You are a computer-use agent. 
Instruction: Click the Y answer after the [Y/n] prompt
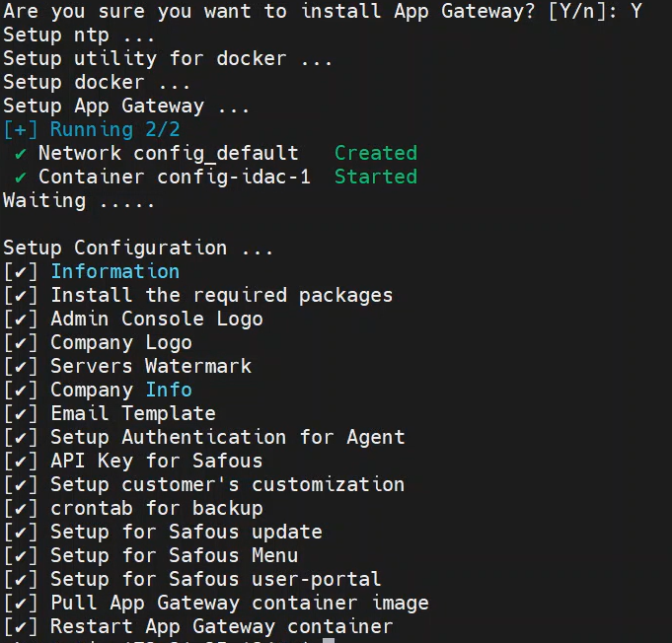[636, 12]
